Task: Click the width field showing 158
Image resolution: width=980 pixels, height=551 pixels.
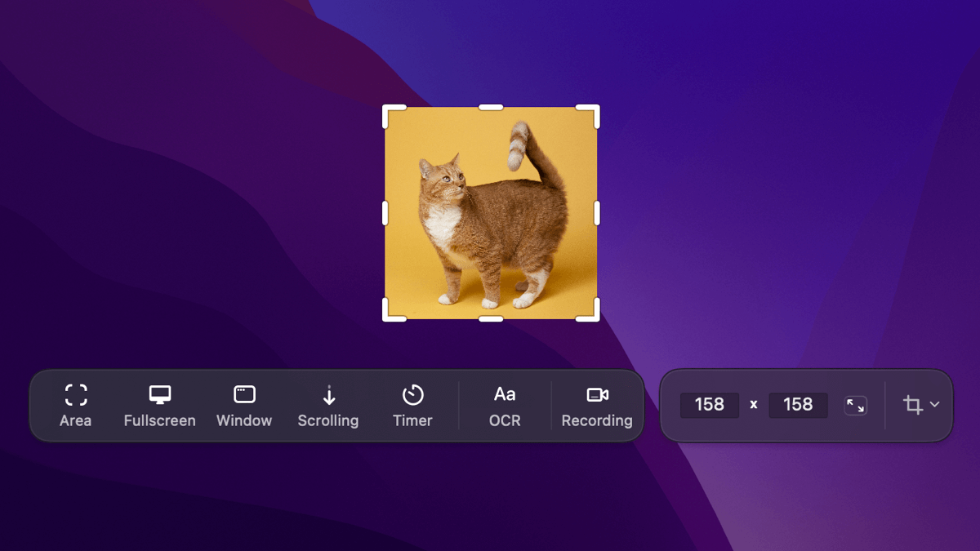Action: click(709, 405)
